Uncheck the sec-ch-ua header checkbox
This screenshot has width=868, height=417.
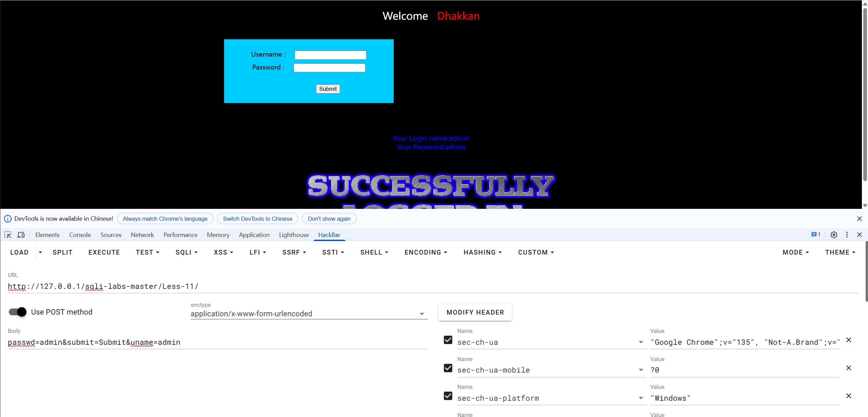click(448, 340)
